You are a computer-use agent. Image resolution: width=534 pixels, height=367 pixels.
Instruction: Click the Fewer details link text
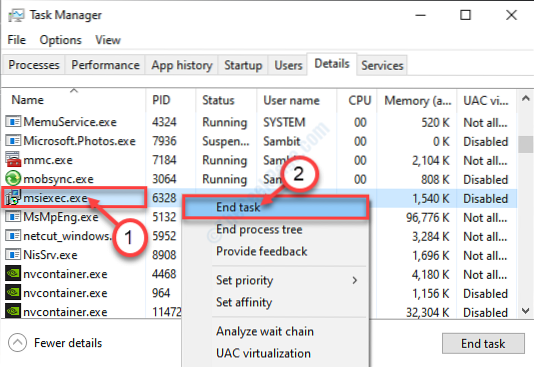(x=68, y=343)
